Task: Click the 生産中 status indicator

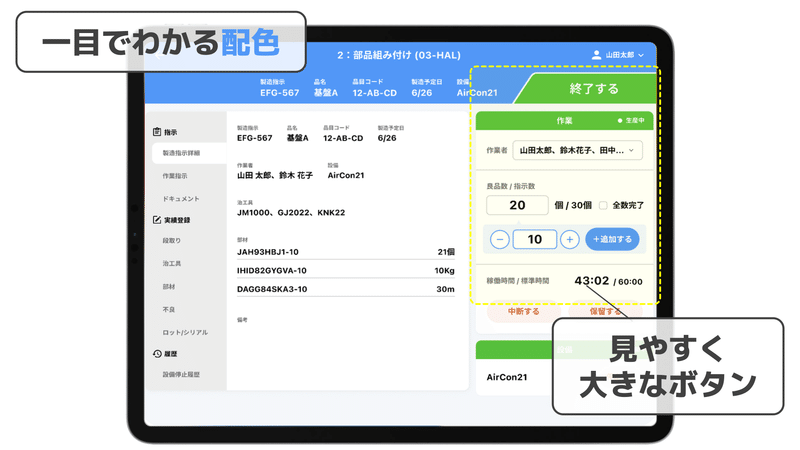Action: [631, 121]
